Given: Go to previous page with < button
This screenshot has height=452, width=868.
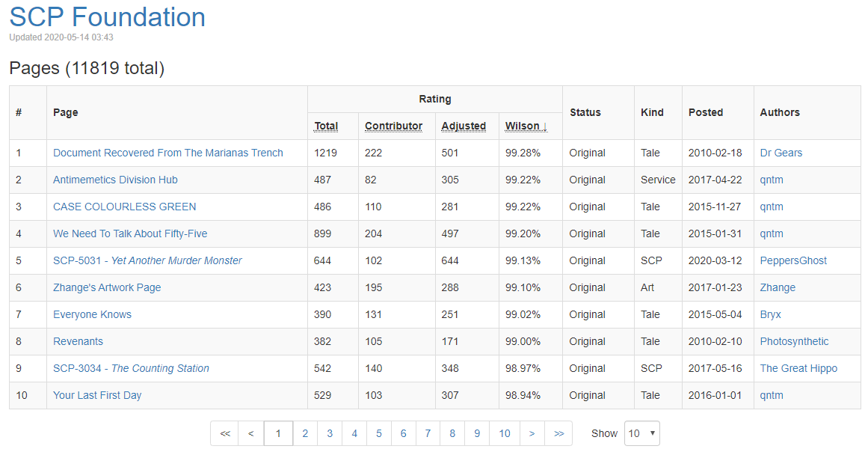Looking at the screenshot, I should pos(250,433).
